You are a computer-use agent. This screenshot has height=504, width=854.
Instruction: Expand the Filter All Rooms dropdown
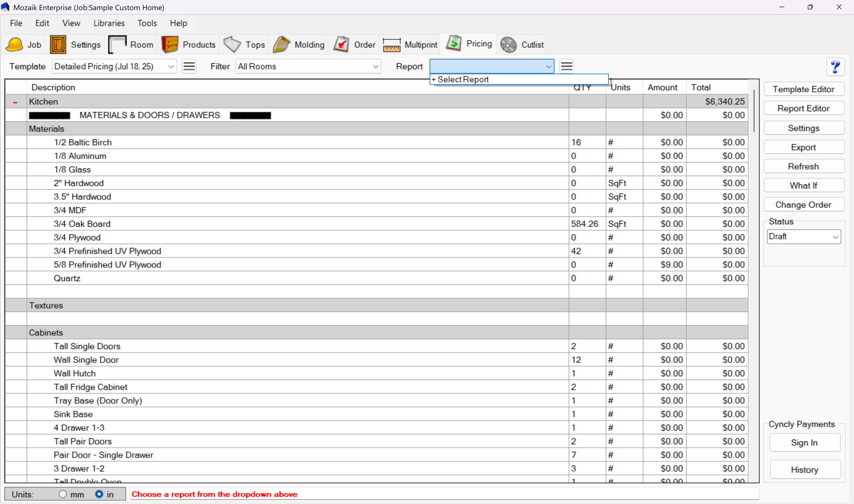coord(308,66)
